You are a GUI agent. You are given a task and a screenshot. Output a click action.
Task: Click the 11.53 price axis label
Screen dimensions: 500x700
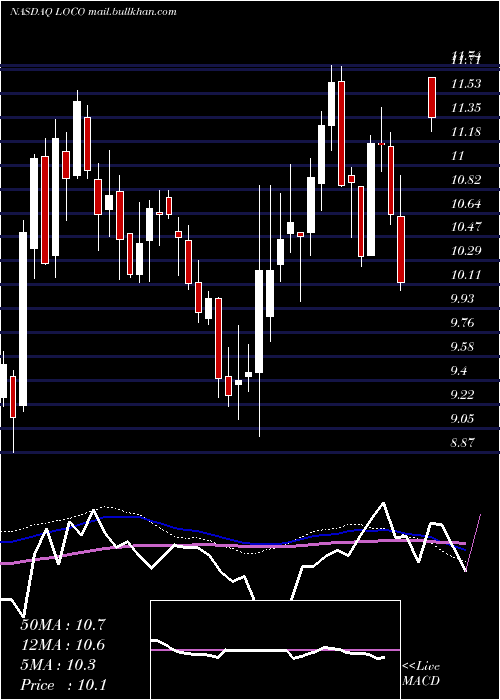[x=466, y=84]
